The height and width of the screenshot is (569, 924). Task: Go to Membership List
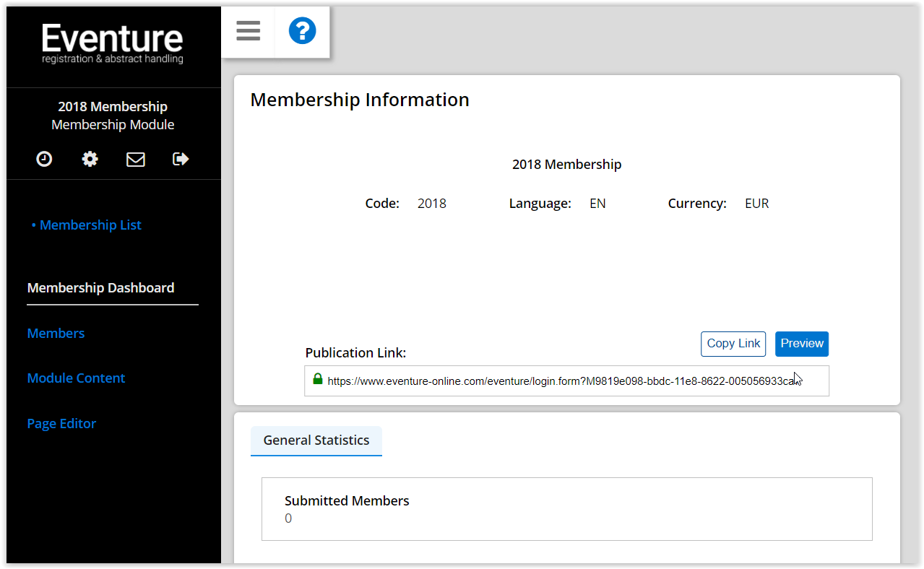90,225
